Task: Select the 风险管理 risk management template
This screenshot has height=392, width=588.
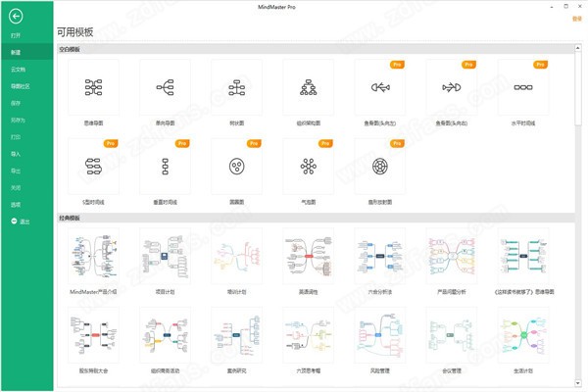Action: [x=380, y=335]
